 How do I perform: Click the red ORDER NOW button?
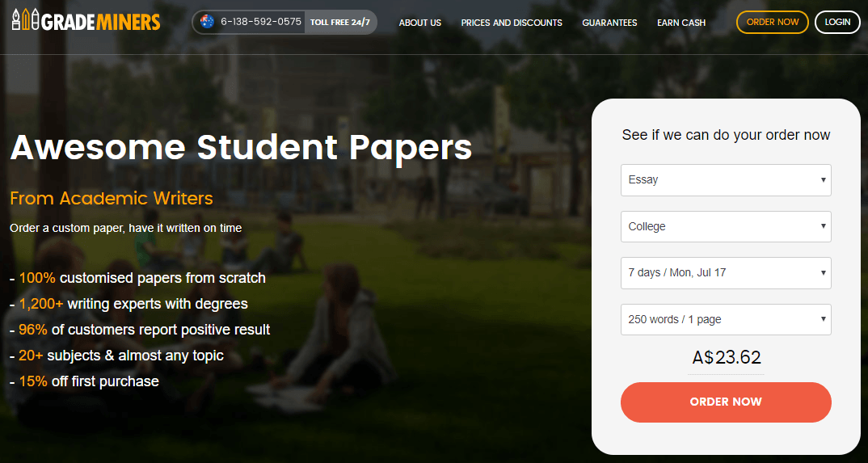[726, 402]
